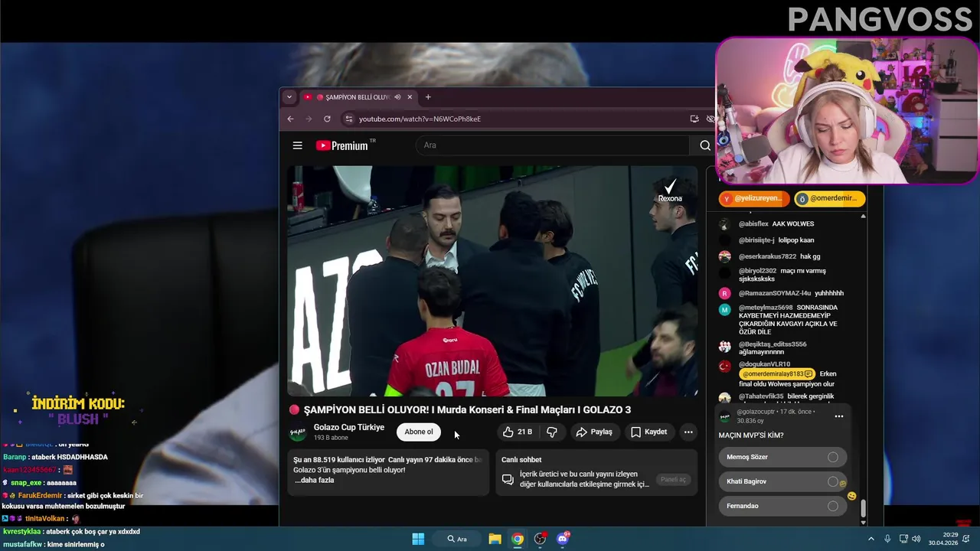The image size is (980, 551).
Task: Click @dogukanVLR10 username in chat
Action: 764,364
